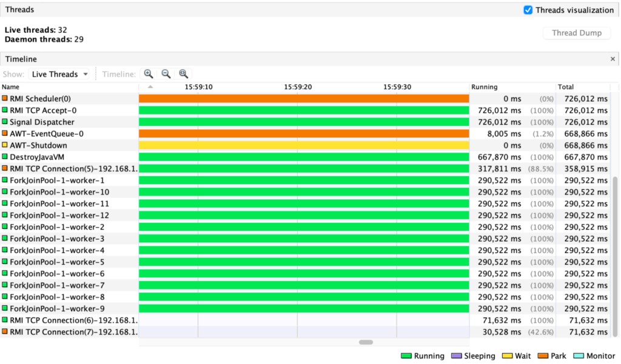Image resolution: width=621 pixels, height=364 pixels.
Task: Click the 15:59:30 timeline marker
Action: pos(397,87)
